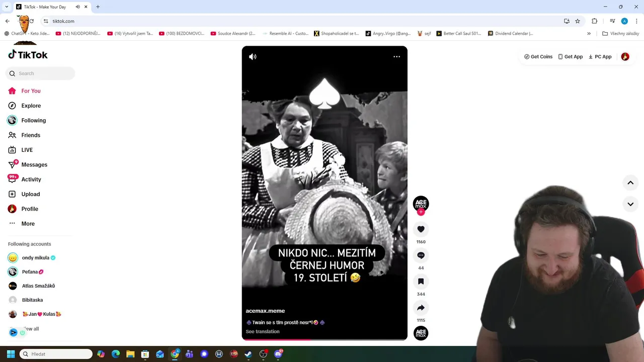Click the Get Coins button

[538, 57]
